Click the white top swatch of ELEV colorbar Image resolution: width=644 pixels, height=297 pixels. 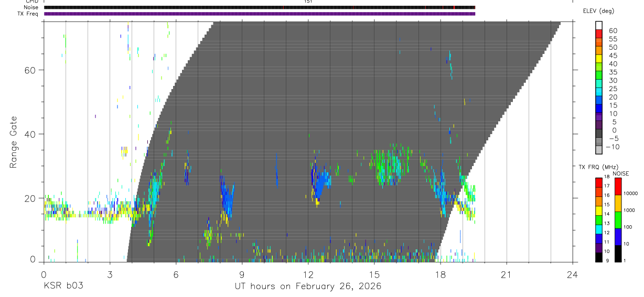[599, 26]
